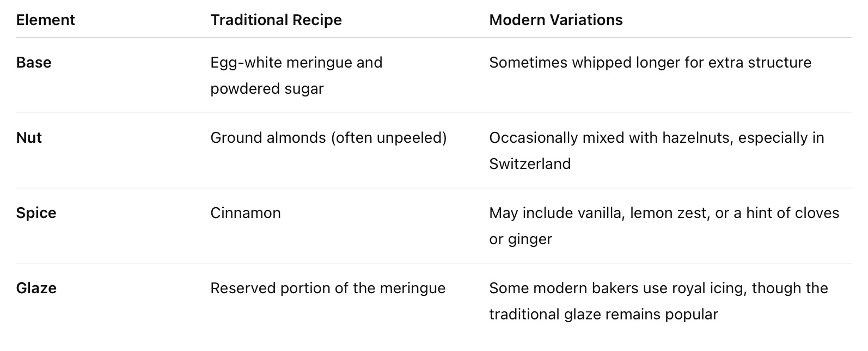The image size is (868, 351).
Task: Click the Traditional Recipe column header
Action: click(x=276, y=20)
